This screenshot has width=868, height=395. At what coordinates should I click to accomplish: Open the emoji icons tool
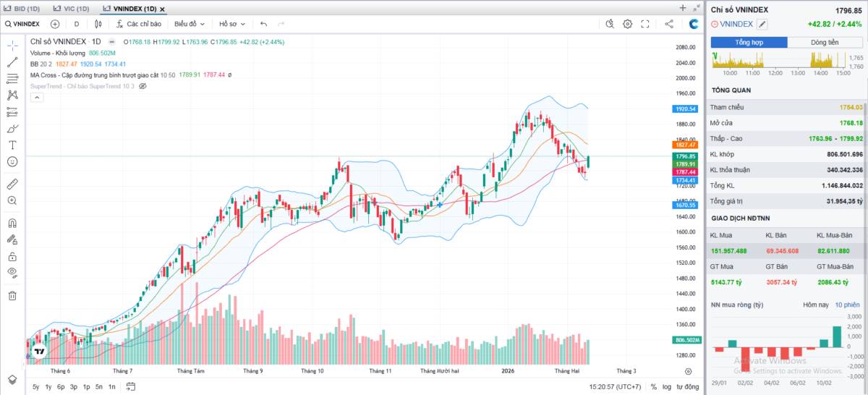click(12, 162)
